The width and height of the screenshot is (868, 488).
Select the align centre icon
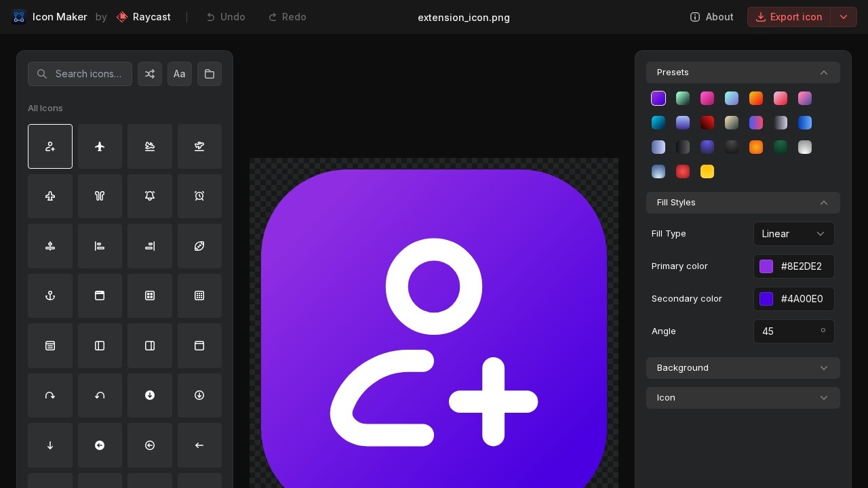pyautogui.click(x=50, y=246)
